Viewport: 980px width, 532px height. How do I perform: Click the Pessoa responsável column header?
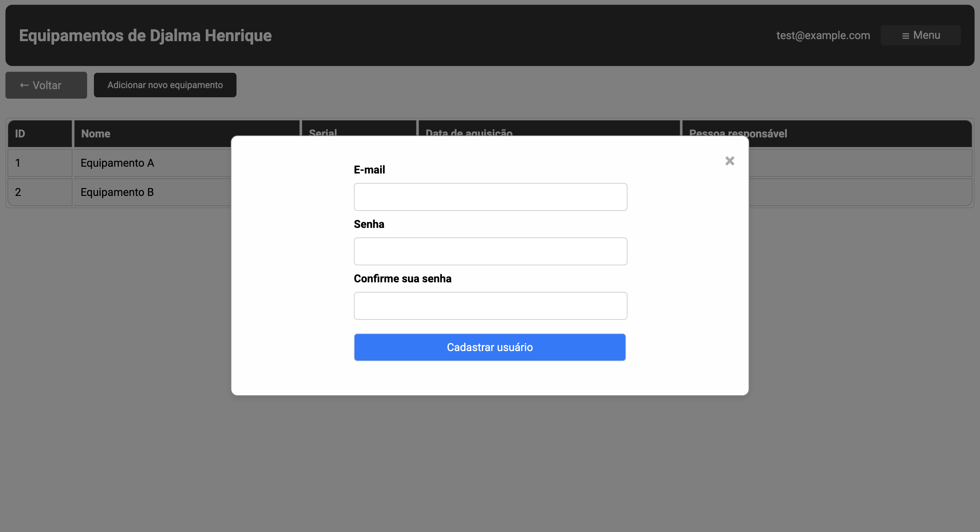click(x=738, y=133)
